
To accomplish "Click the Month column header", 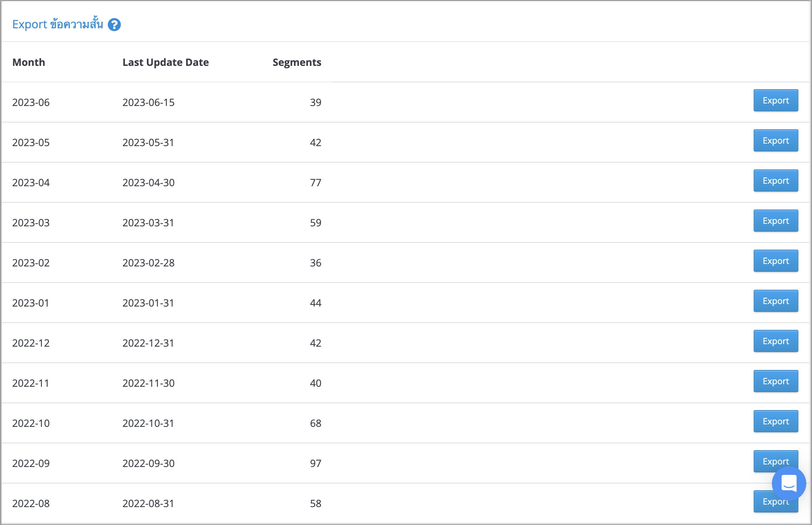I will point(29,62).
